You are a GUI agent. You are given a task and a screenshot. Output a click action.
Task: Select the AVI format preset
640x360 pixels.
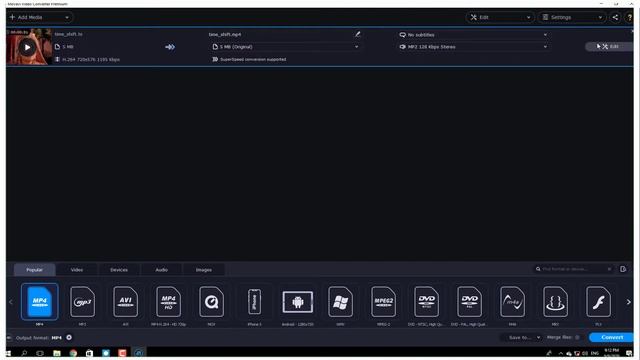(125, 302)
